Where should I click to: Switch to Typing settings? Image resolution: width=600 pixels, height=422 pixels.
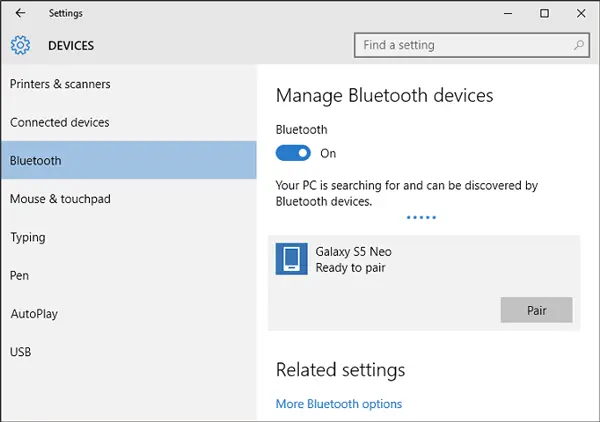(x=28, y=237)
